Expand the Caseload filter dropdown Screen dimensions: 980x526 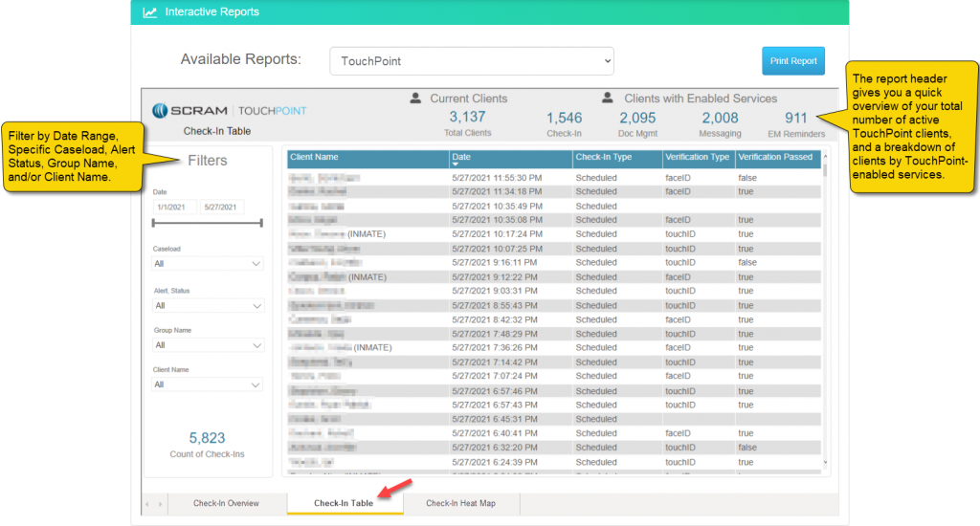tap(207, 264)
